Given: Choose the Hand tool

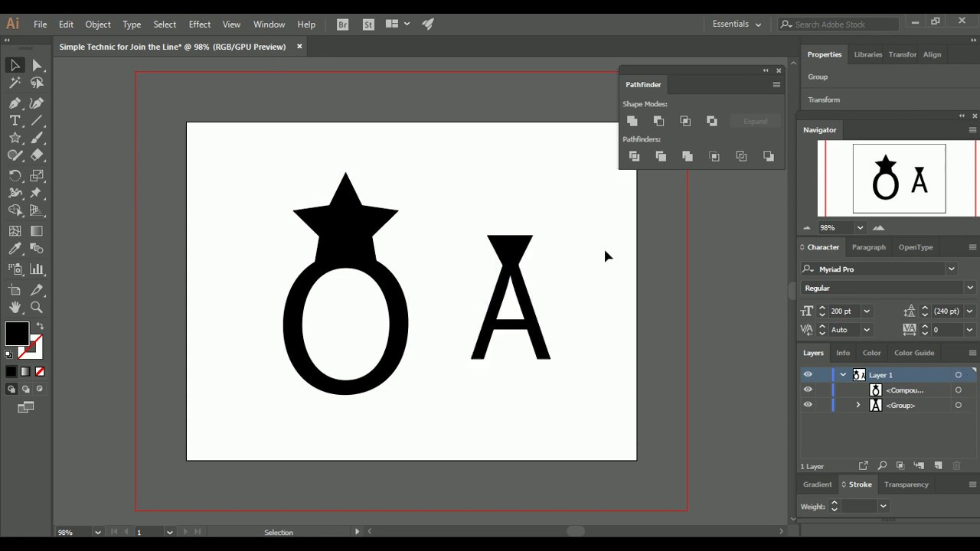Looking at the screenshot, I should [15, 308].
